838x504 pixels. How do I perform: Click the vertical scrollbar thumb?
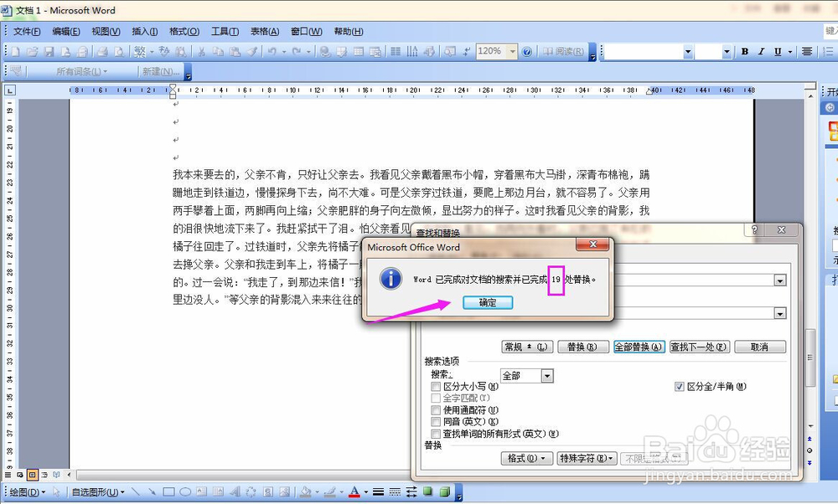click(x=810, y=357)
